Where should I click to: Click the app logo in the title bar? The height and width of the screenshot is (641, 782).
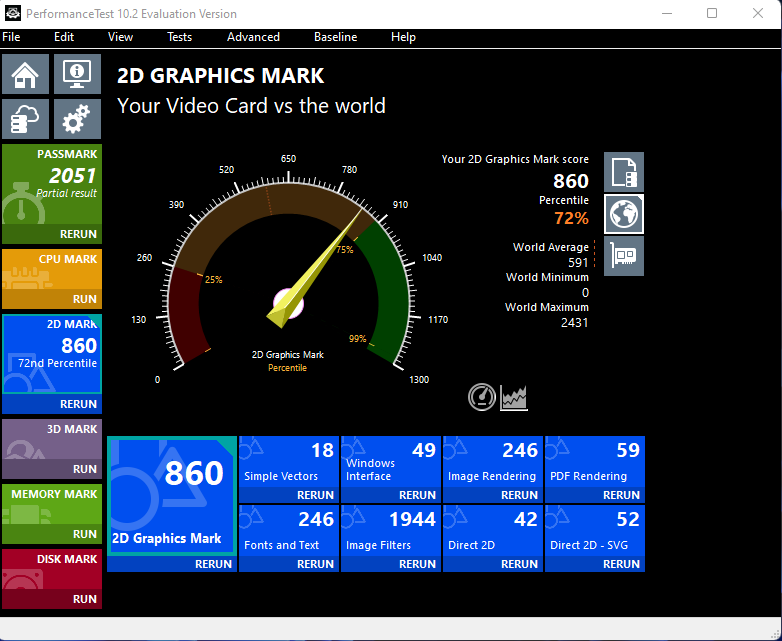[x=12, y=13]
